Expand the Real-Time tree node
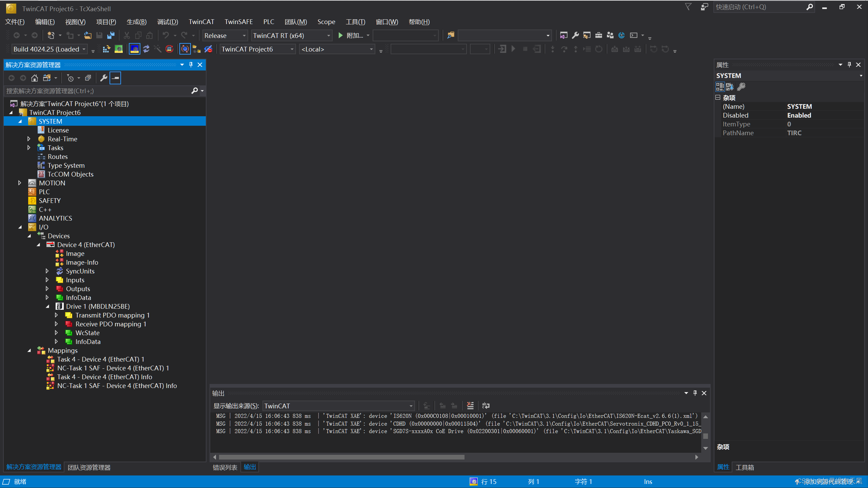This screenshot has width=868, height=488. coord(29,139)
